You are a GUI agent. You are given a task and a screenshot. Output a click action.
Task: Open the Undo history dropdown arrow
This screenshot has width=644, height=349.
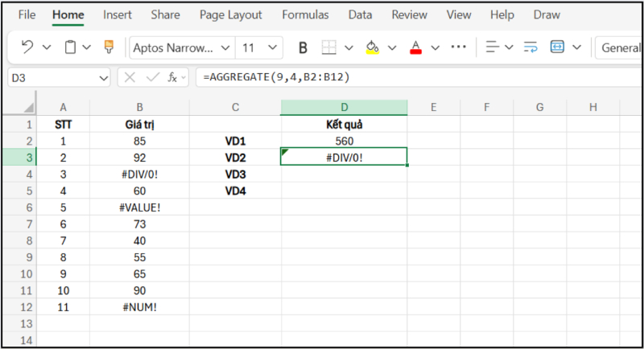tap(47, 47)
